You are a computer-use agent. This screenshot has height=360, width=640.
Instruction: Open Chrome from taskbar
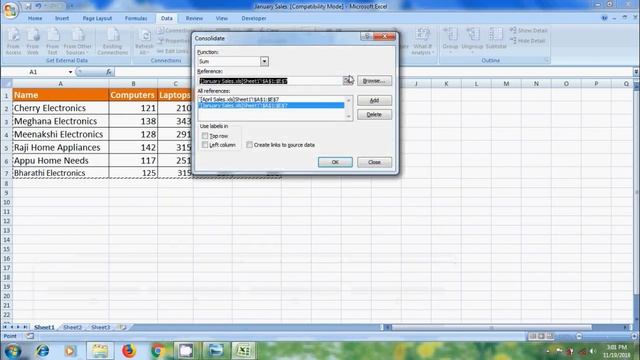pyautogui.click(x=158, y=351)
